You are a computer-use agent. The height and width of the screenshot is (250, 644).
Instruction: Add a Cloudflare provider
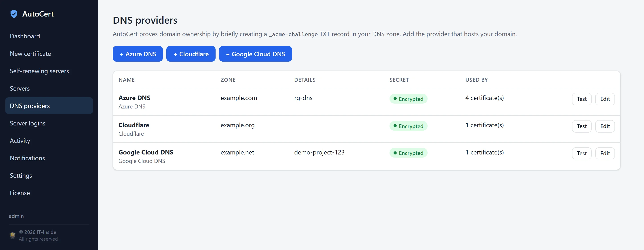click(x=191, y=54)
